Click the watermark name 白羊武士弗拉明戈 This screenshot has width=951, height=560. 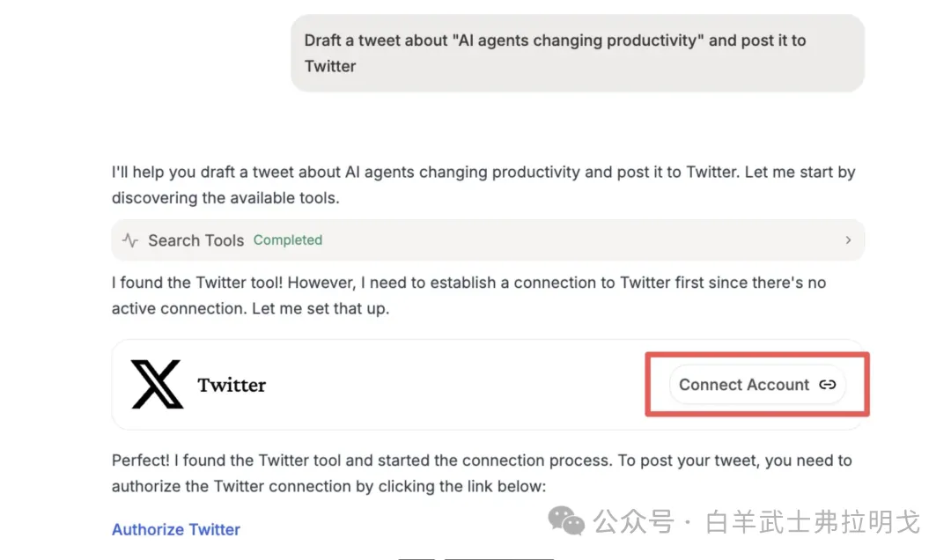pyautogui.click(x=812, y=522)
